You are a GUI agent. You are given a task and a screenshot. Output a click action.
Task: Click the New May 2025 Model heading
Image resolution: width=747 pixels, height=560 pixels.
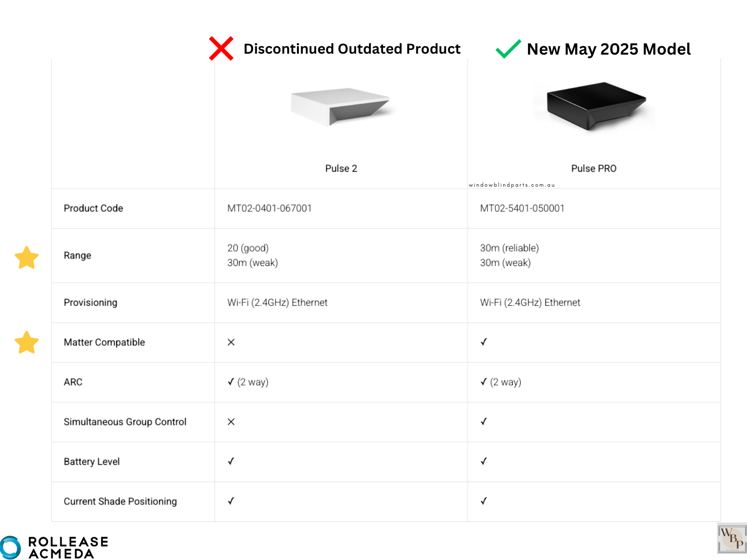click(608, 49)
